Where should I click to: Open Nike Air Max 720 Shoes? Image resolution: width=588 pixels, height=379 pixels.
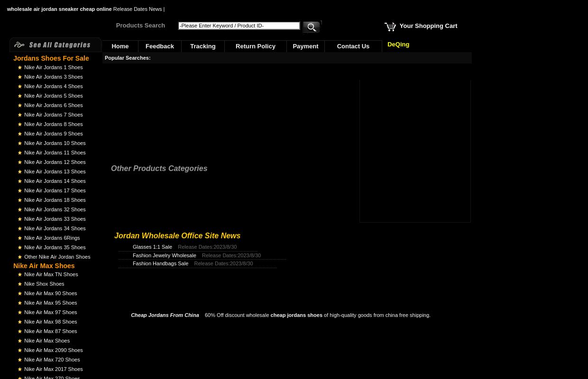pos(52,360)
